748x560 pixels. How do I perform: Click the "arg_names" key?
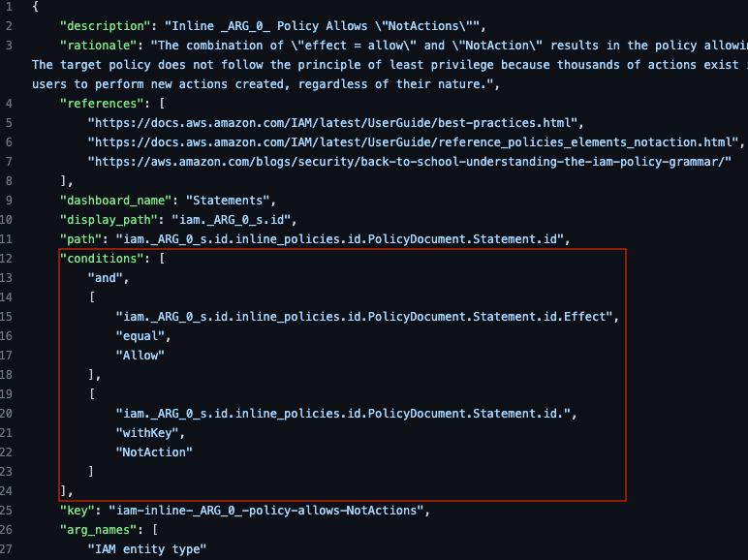pyautogui.click(x=98, y=530)
